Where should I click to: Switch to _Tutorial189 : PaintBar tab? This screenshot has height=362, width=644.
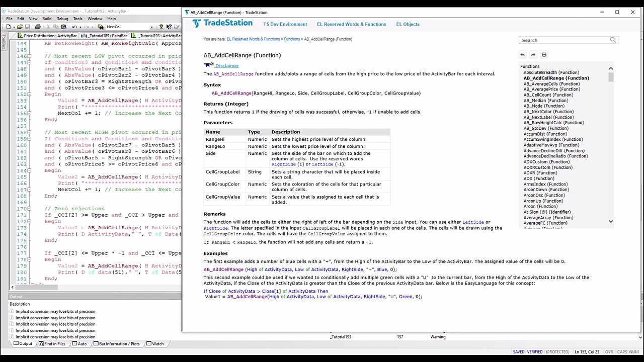click(104, 36)
